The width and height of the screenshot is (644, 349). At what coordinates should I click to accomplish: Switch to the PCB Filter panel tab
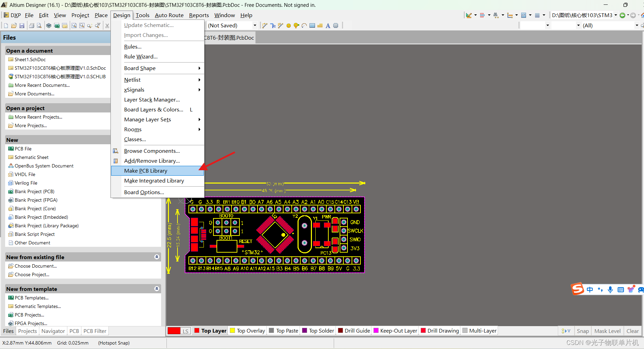[95, 331]
